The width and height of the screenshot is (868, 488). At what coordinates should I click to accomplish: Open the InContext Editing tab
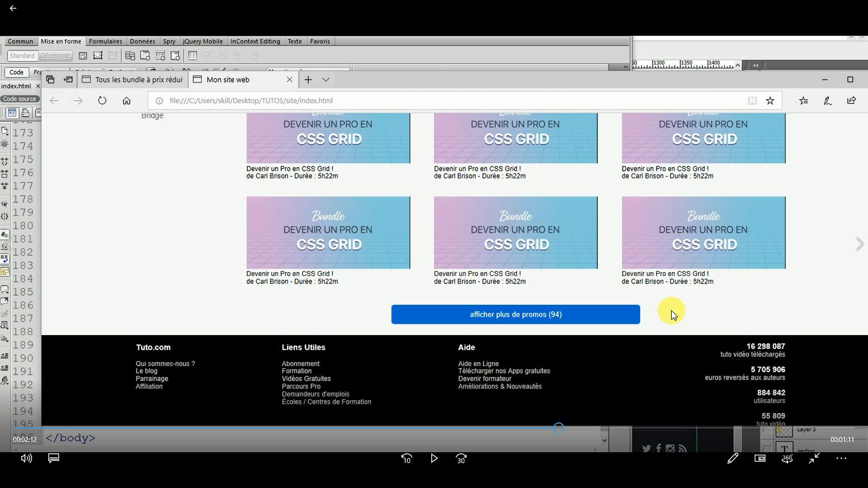256,41
